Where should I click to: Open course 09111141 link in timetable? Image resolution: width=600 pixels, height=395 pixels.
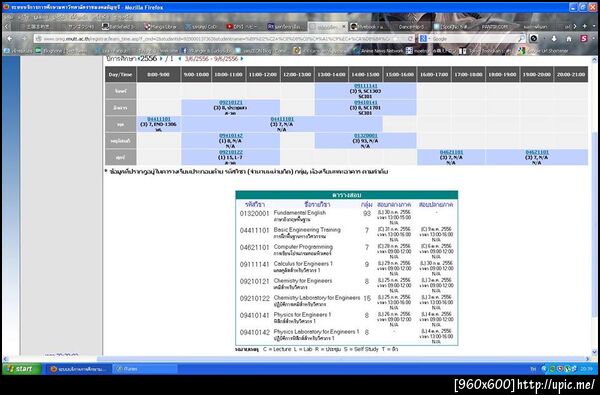(x=365, y=86)
